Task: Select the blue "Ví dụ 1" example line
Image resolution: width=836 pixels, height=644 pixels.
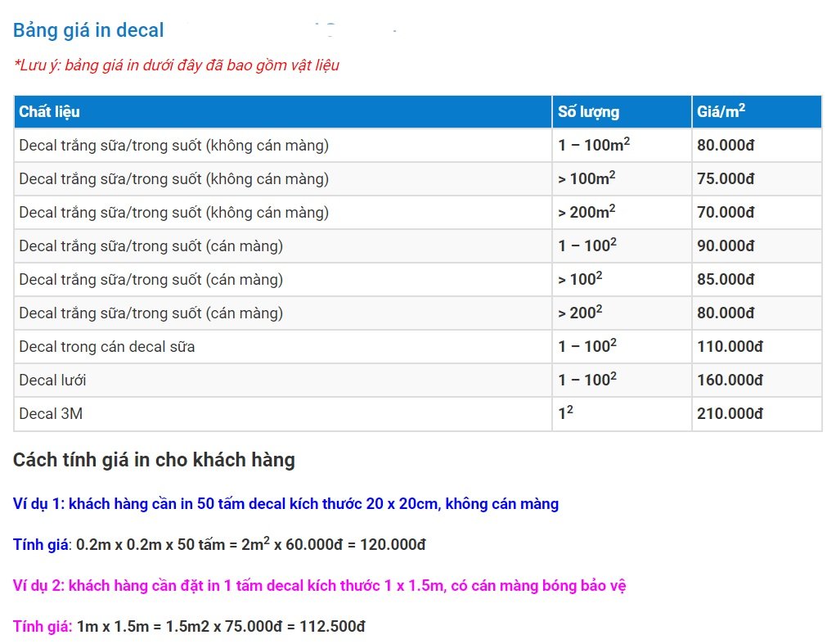Action: coord(285,504)
